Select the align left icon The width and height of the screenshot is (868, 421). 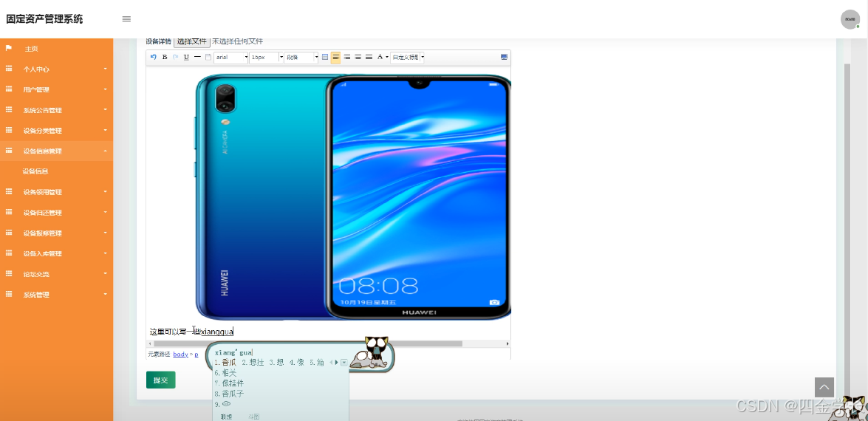(336, 57)
